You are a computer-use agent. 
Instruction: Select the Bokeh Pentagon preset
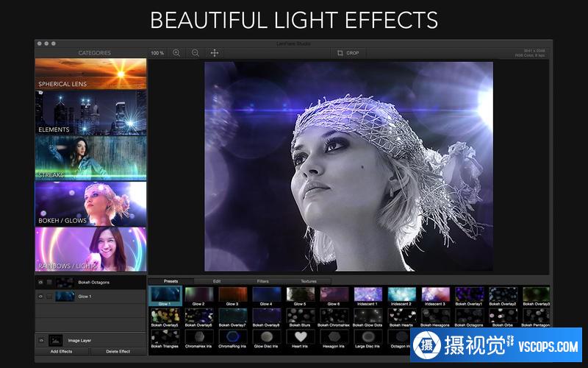(x=537, y=317)
